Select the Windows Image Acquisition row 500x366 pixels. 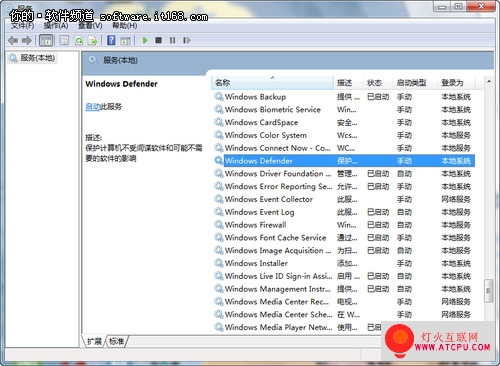344,250
